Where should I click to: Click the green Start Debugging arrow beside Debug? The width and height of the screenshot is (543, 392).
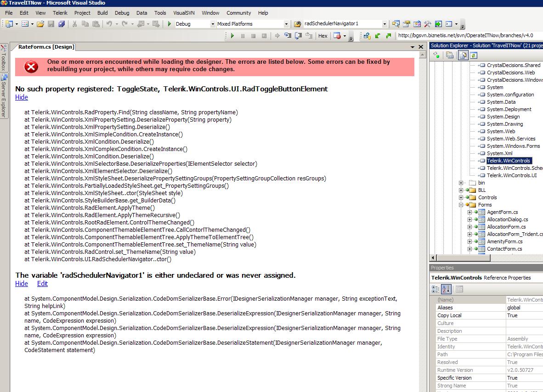click(170, 24)
